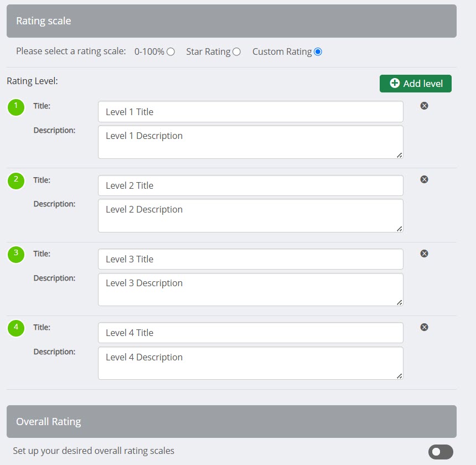Click the green number 4 level badge
The height and width of the screenshot is (465, 476).
pos(16,328)
